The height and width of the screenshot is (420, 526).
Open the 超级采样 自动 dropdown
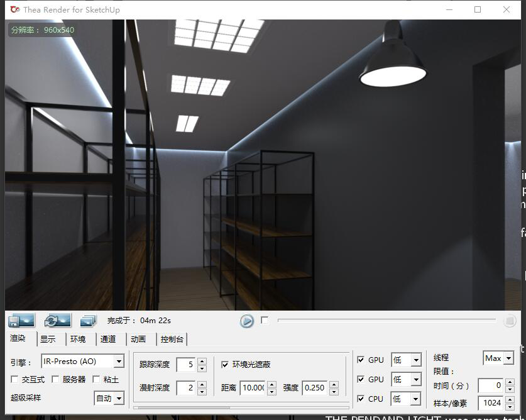(119, 399)
